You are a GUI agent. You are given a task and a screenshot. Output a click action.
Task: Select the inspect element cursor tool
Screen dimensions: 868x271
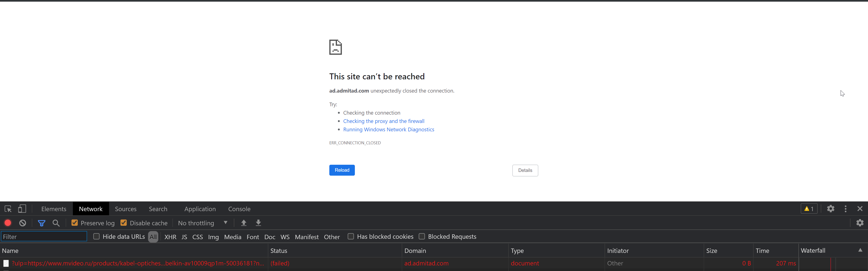pyautogui.click(x=8, y=209)
